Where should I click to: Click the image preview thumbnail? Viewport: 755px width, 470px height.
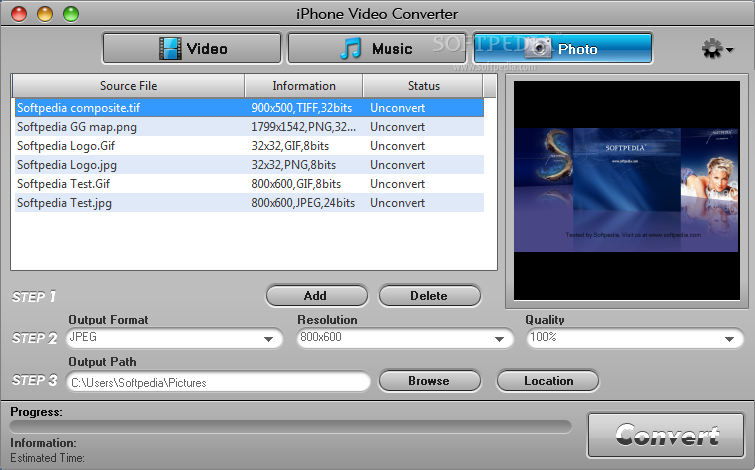[626, 190]
